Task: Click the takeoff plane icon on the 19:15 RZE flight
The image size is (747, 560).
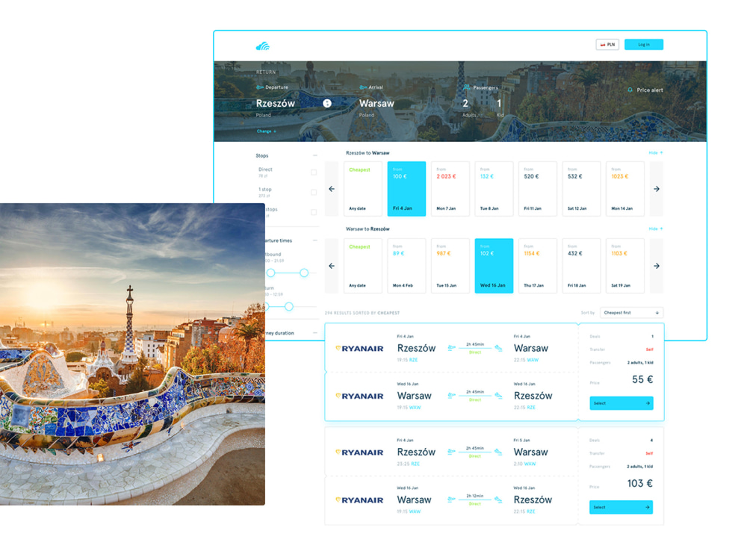Action: tap(452, 348)
